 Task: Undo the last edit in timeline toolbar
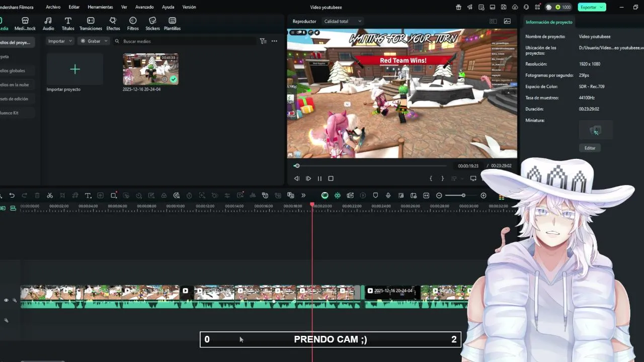pos(12,196)
